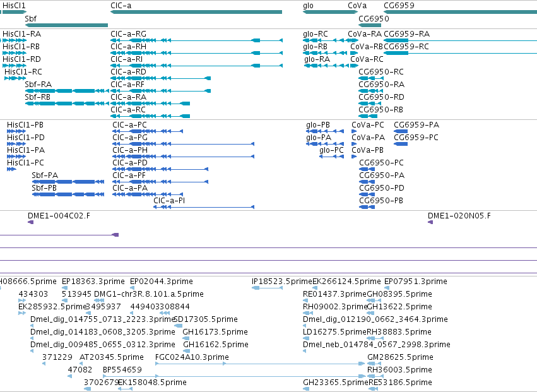Select EST GH16173.5prime
The width and height of the screenshot is (537, 392).
coord(215,332)
